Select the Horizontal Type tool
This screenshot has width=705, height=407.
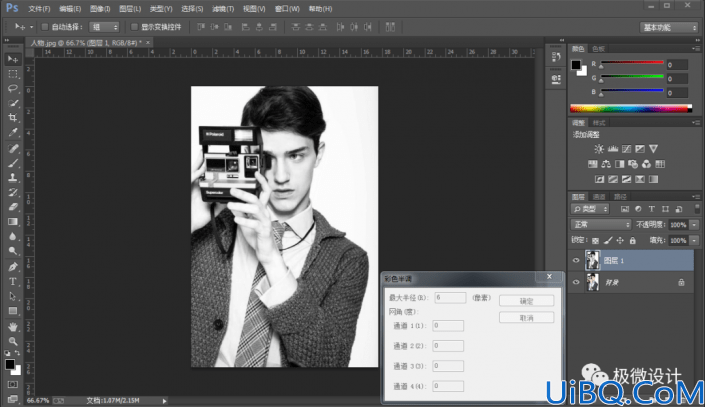[x=13, y=282]
